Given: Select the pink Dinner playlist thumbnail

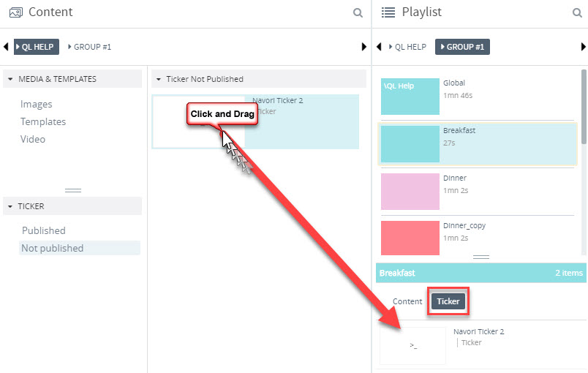Looking at the screenshot, I should coord(410,192).
